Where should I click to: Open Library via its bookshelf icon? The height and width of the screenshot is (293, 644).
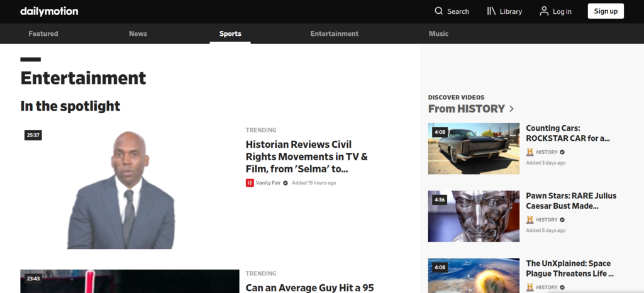point(492,11)
